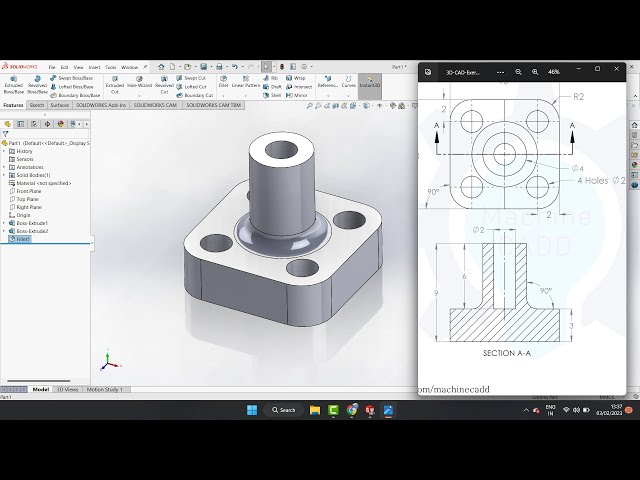Click the Rebuild traffic light icon

[282, 67]
